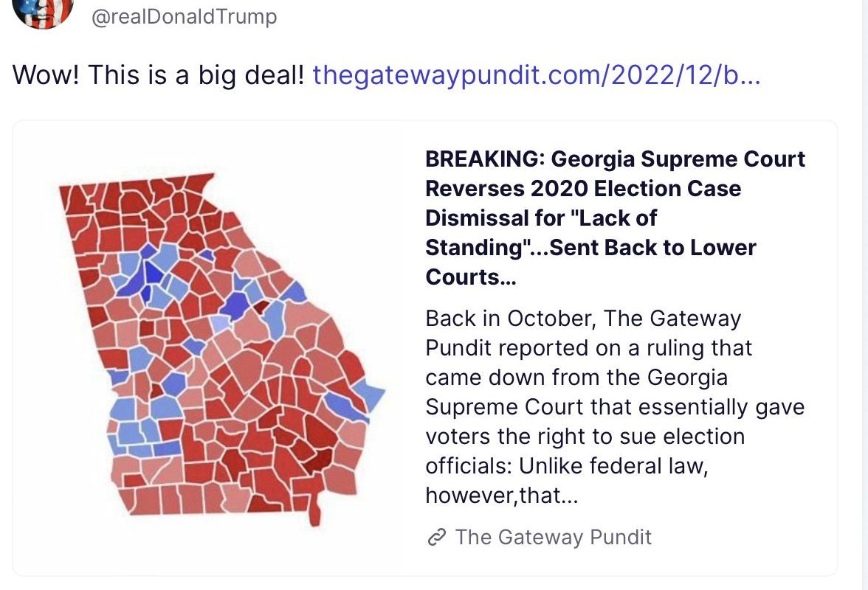Select The Gateway Pundit source label
Viewport: 868px width, 590px height.
tap(554, 537)
